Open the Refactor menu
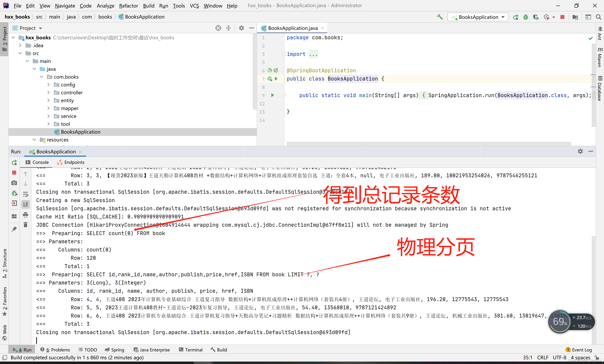 [x=128, y=5]
